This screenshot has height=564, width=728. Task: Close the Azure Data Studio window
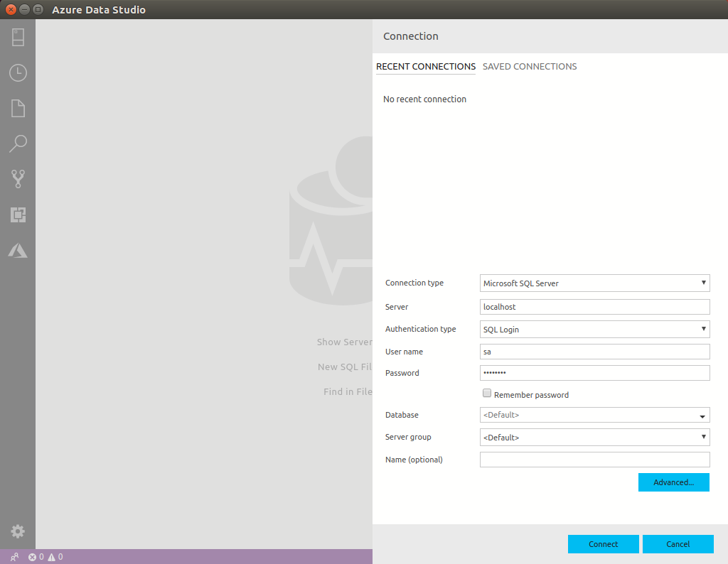click(11, 9)
